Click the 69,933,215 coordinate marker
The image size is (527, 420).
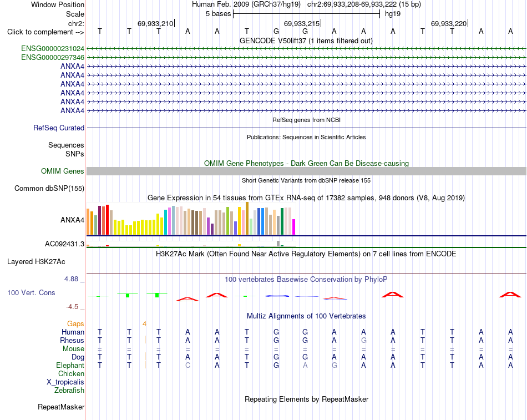pos(302,23)
